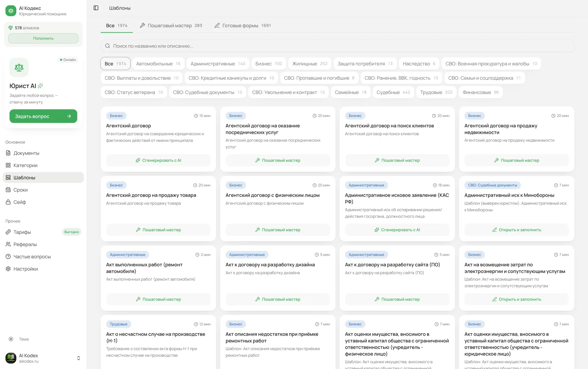The image size is (588, 369).
Task: Click the sun icon next to Тема
Action: pos(11,339)
